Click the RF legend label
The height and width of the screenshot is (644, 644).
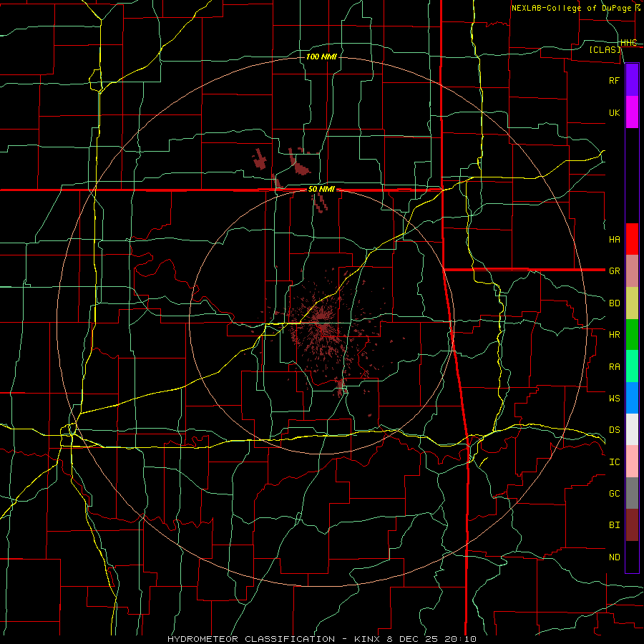(x=614, y=80)
